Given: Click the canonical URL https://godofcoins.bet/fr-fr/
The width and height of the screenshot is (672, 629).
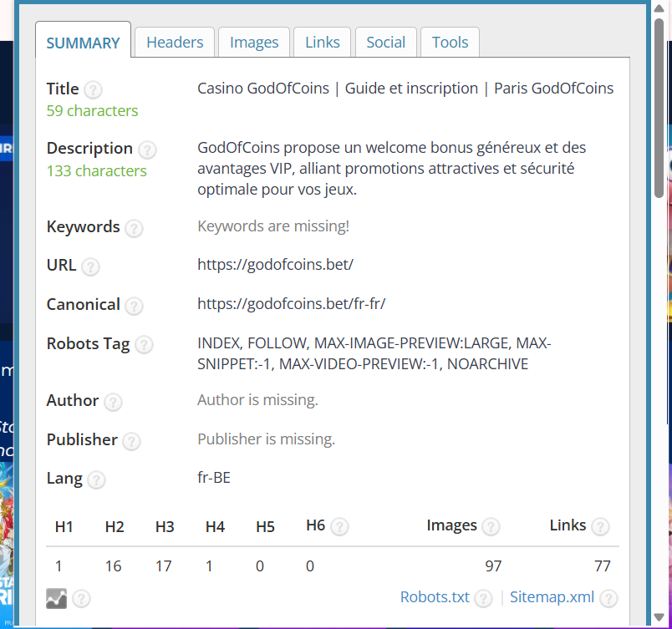Looking at the screenshot, I should [292, 304].
